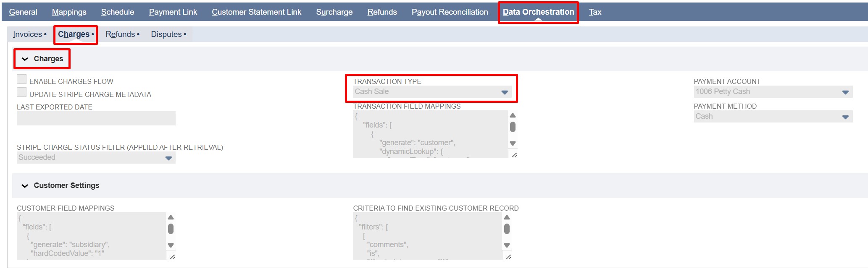
Task: Collapse the Customer Settings section chevron
Action: [x=25, y=186]
